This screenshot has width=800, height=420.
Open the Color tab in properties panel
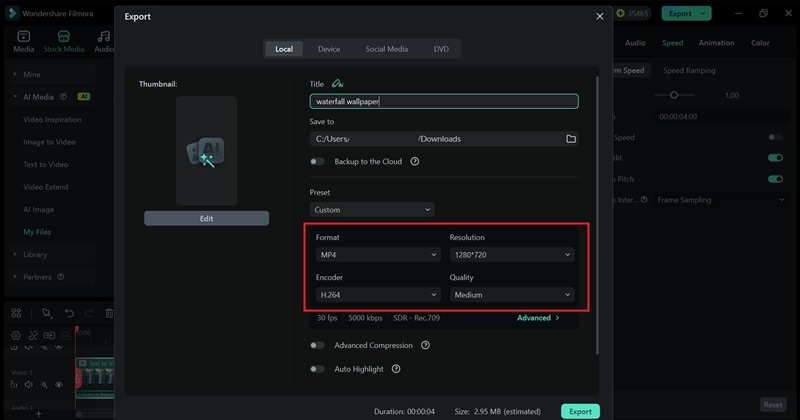[x=760, y=43]
